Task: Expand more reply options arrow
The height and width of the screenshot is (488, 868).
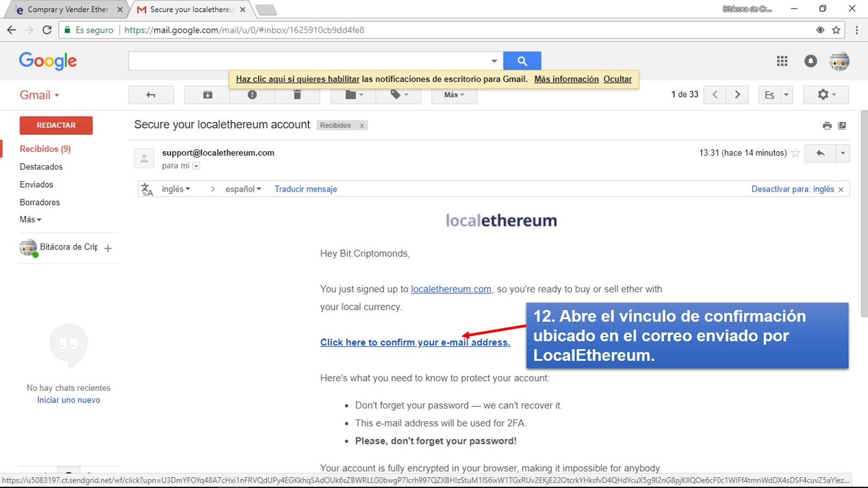Action: (843, 154)
